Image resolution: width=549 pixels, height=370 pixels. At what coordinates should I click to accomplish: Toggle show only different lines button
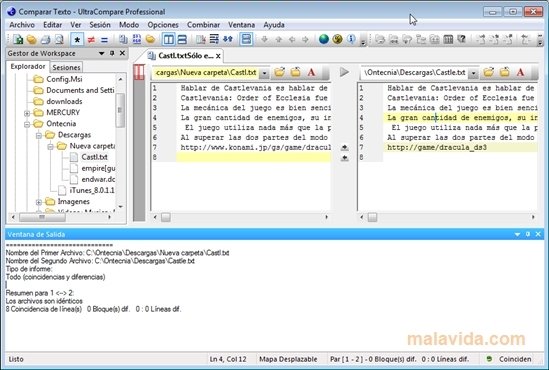click(91, 40)
